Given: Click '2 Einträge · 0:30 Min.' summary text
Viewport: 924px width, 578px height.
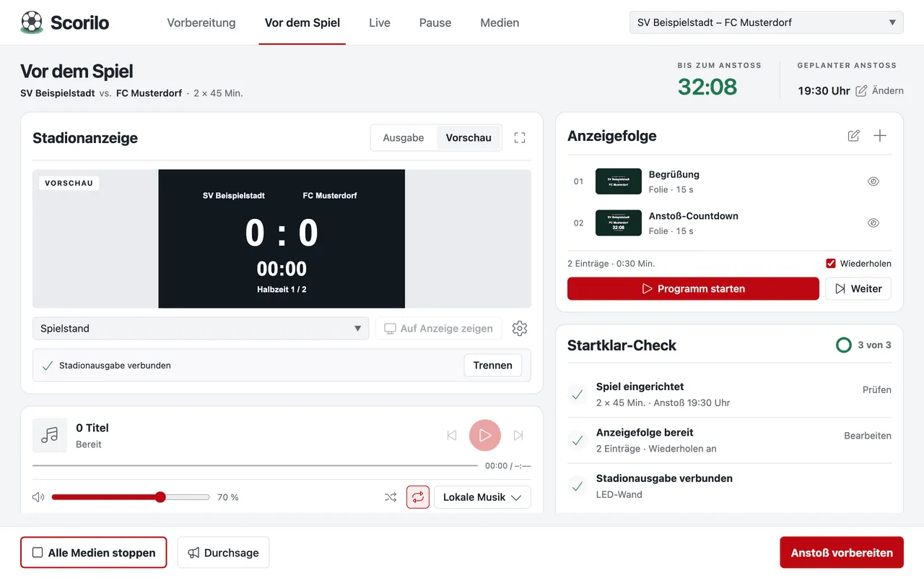Looking at the screenshot, I should pyautogui.click(x=611, y=264).
